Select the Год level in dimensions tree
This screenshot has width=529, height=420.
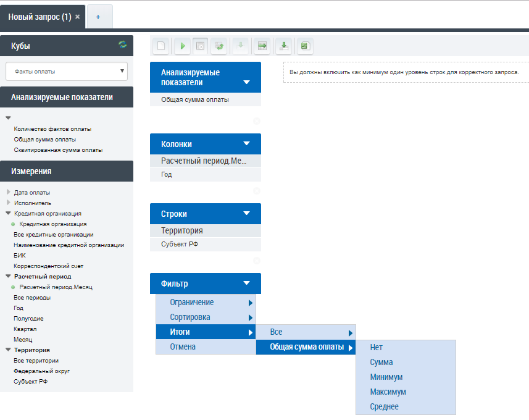click(x=19, y=308)
